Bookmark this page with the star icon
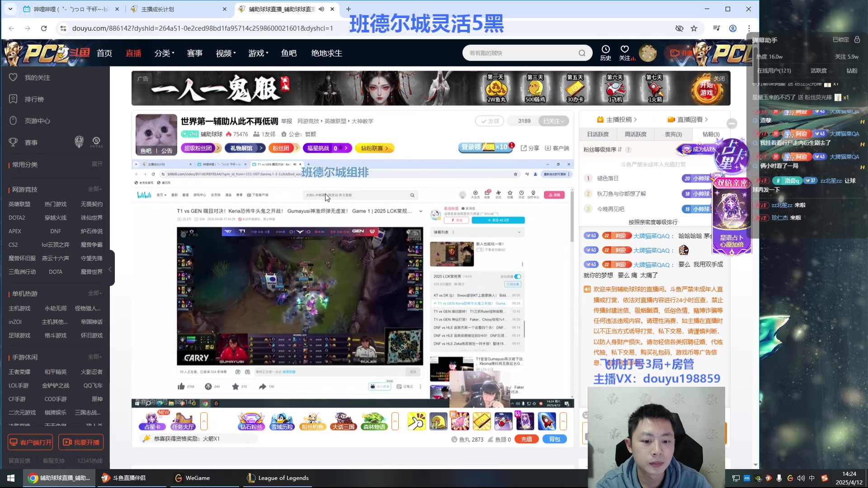This screenshot has height=488, width=868. click(x=694, y=28)
